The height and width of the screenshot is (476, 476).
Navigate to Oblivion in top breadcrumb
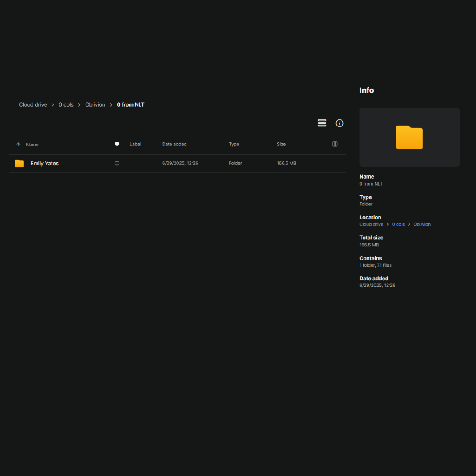95,105
